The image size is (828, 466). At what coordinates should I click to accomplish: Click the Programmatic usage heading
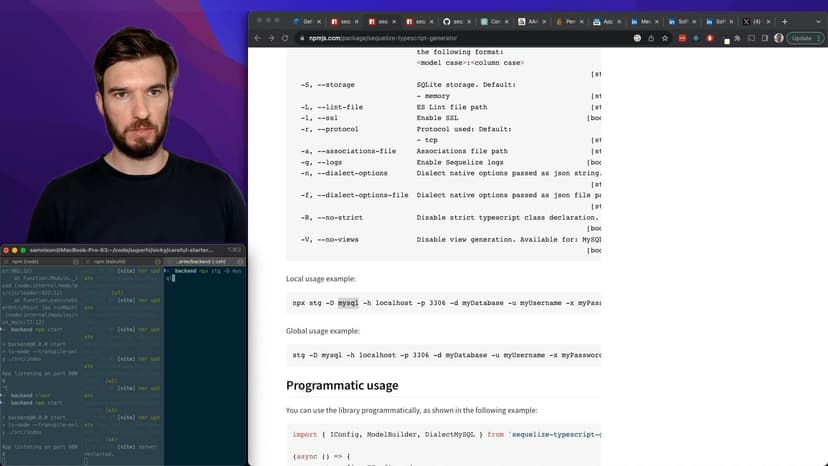342,385
